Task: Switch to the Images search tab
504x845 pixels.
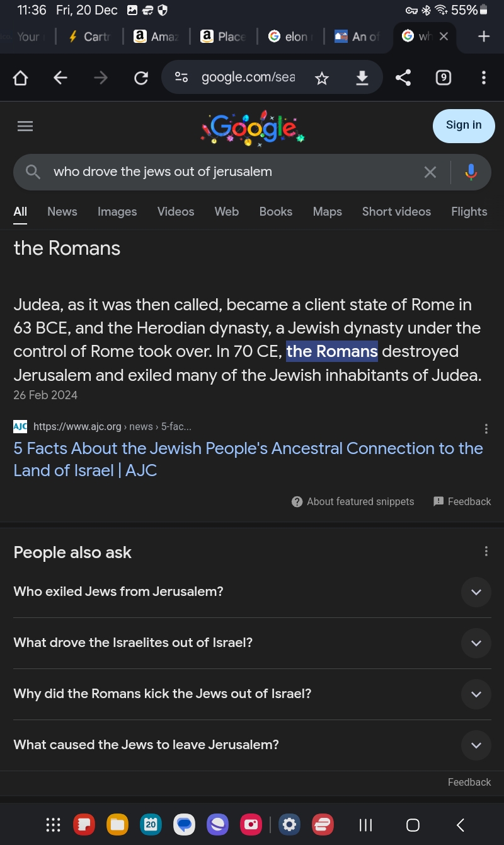Action: coord(117,211)
